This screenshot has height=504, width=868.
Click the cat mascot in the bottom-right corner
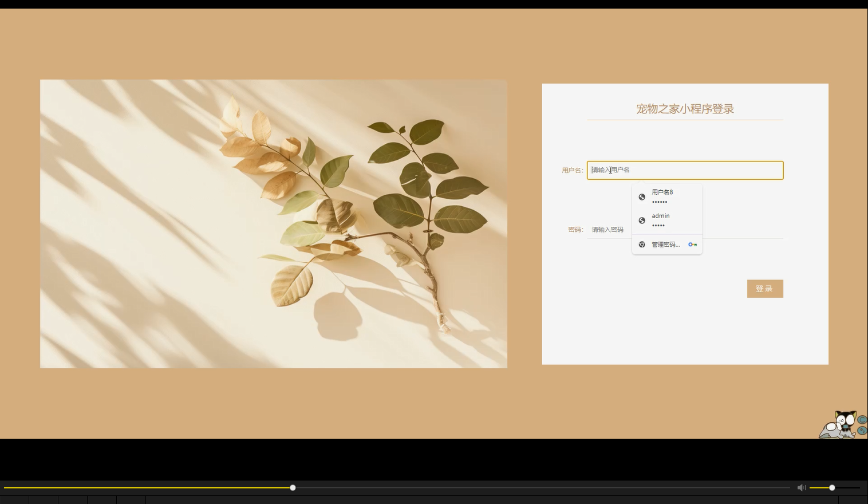tap(841, 424)
